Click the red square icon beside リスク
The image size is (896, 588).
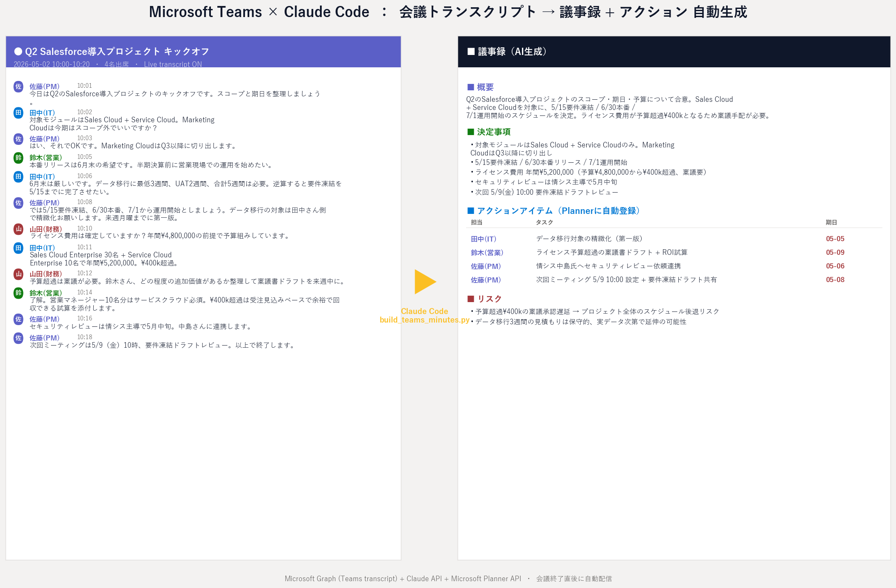471,299
